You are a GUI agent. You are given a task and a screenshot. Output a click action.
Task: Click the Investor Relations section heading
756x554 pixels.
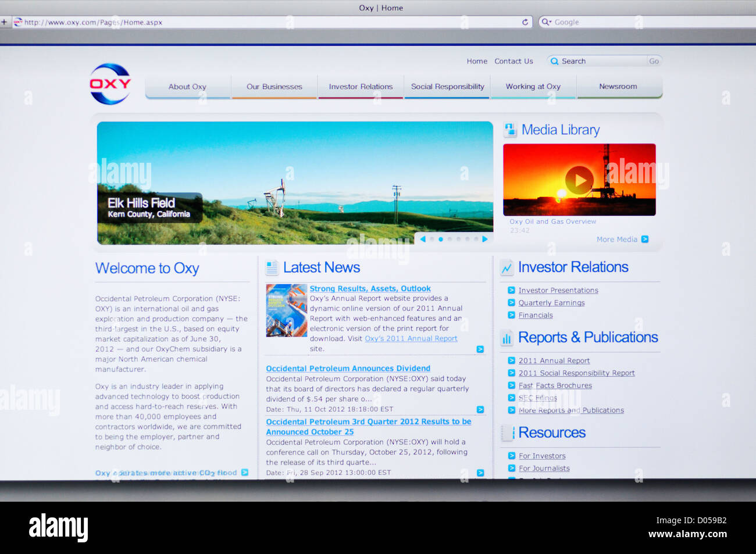(x=573, y=267)
